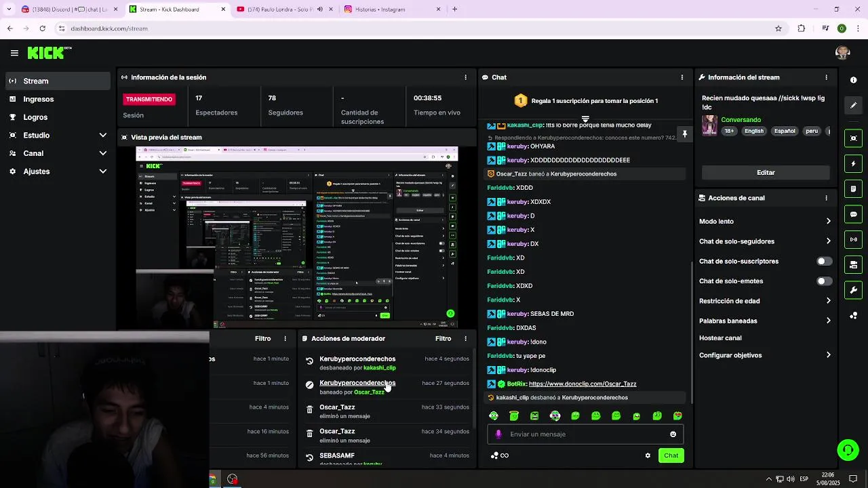Open the profile avatar at top right
The height and width of the screenshot is (488, 868).
[843, 53]
